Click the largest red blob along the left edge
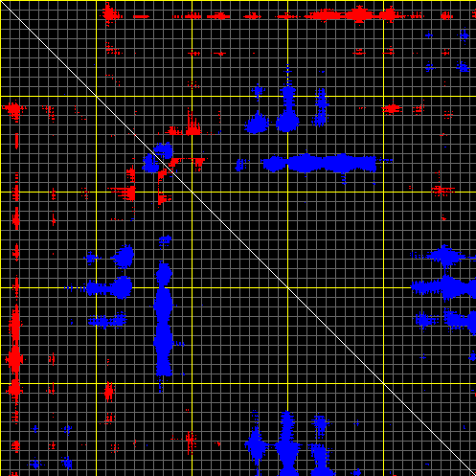Screen dimensions: 476x476 [x=14, y=359]
